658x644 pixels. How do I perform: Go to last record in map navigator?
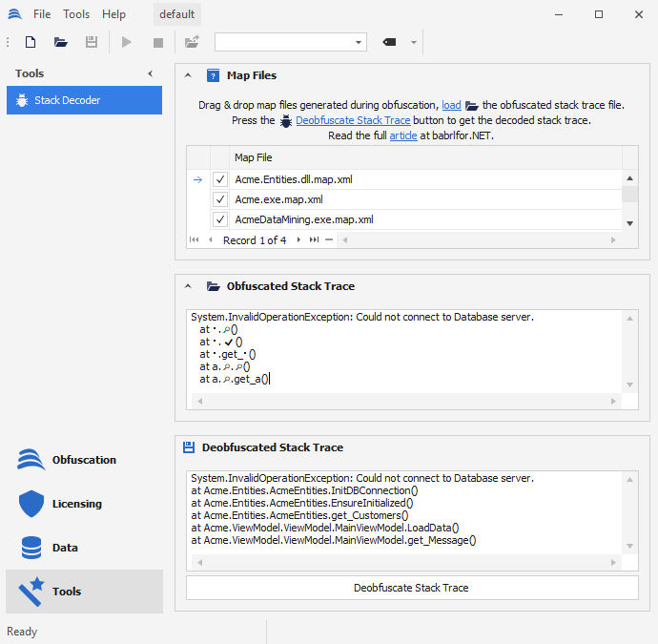(314, 240)
